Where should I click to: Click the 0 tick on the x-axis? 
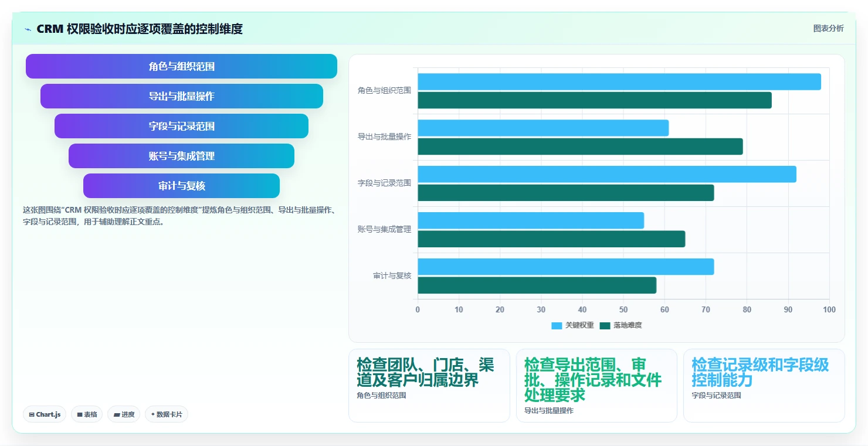coord(418,309)
